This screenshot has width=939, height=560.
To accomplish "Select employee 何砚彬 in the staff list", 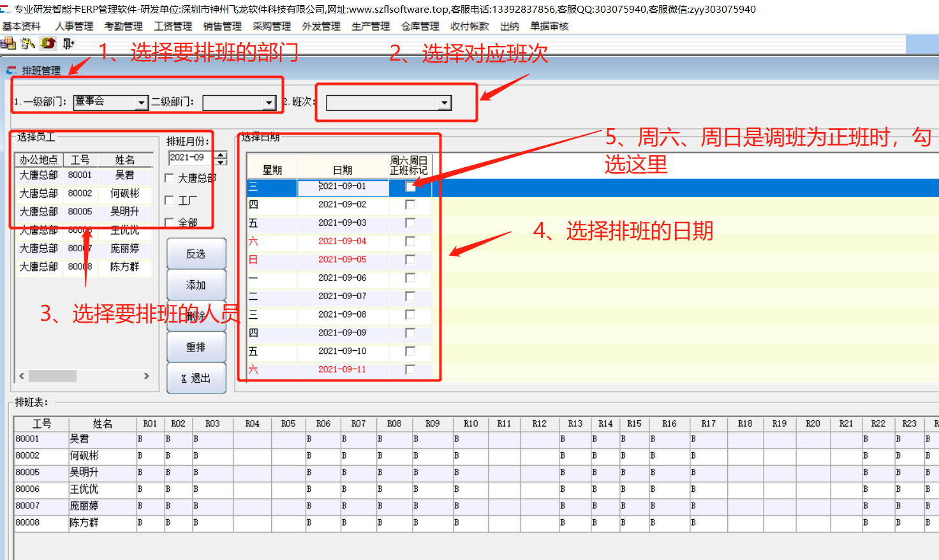I will [124, 193].
